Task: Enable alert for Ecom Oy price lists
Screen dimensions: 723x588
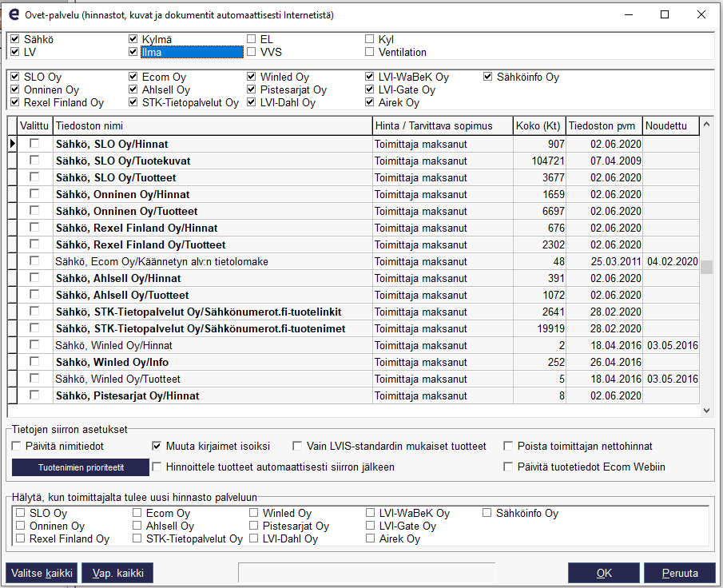Action: click(x=137, y=512)
